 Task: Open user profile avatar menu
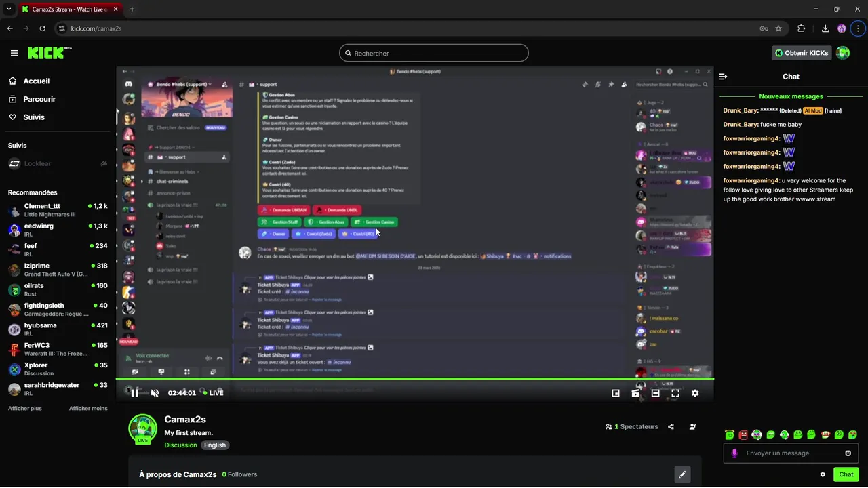(843, 53)
